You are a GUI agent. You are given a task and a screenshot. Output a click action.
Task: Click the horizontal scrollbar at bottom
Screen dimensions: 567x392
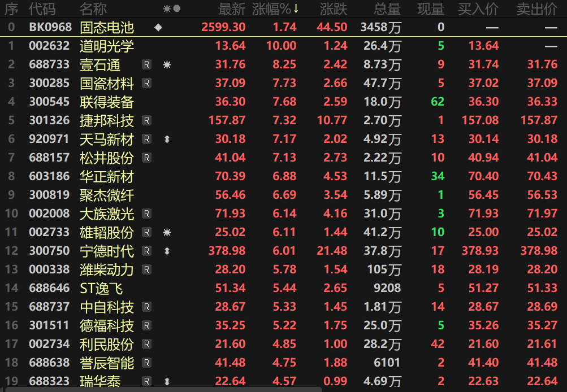pos(164,390)
